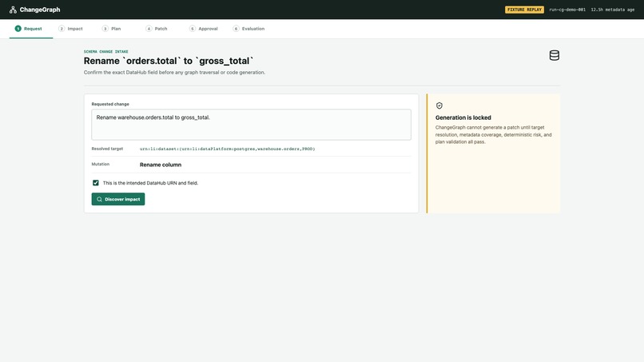Click the Generation is locked heading

point(463,117)
